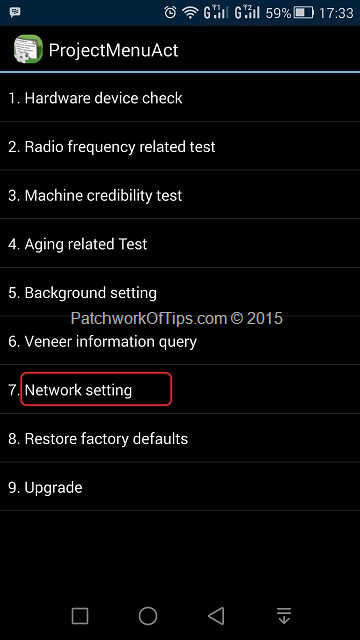Select the Upgrade option
360x640 pixels.
click(180, 487)
